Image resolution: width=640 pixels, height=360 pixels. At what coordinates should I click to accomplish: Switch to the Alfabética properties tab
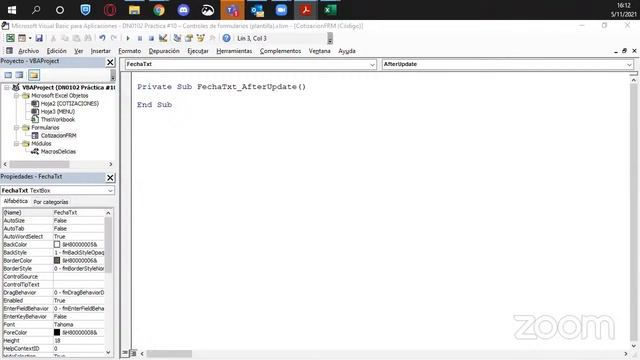(x=16, y=201)
